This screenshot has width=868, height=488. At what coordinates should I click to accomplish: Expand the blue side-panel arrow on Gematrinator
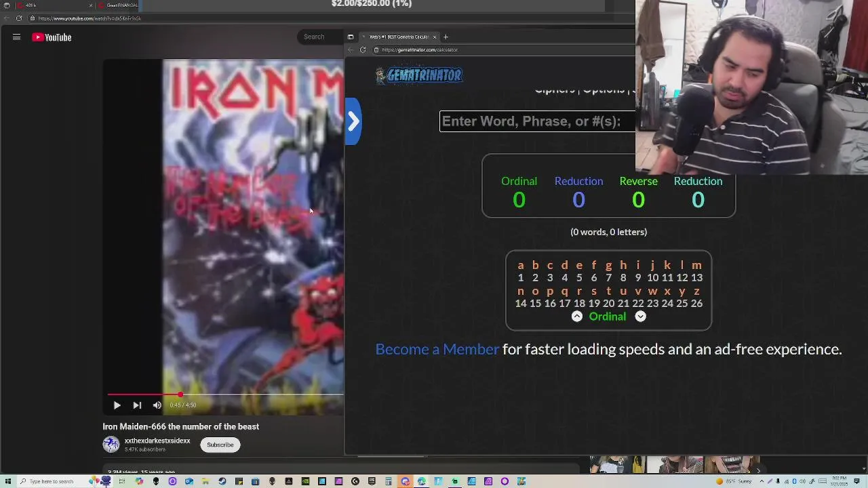point(353,121)
